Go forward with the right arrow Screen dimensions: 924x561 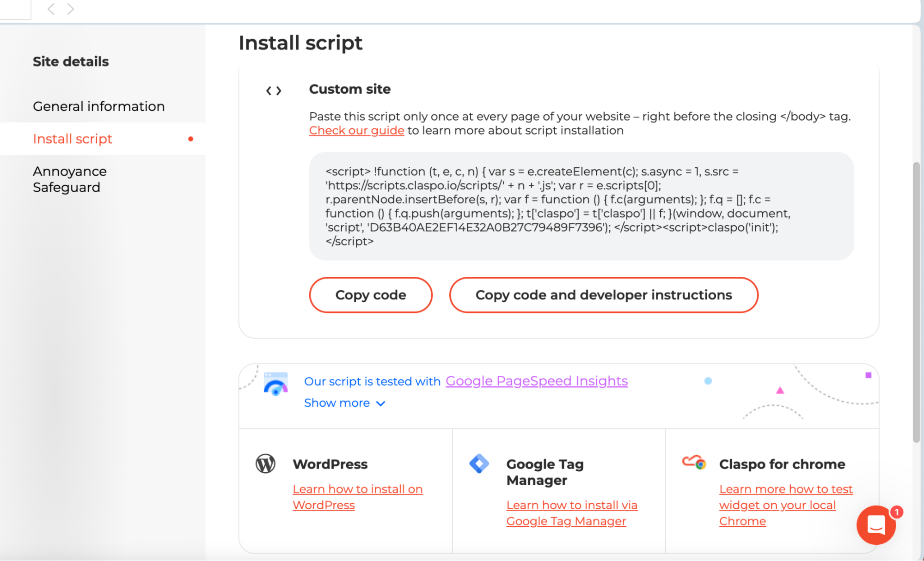70,9
